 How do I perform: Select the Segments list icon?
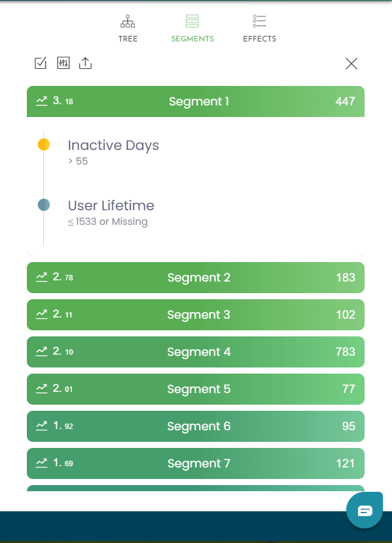click(x=192, y=21)
